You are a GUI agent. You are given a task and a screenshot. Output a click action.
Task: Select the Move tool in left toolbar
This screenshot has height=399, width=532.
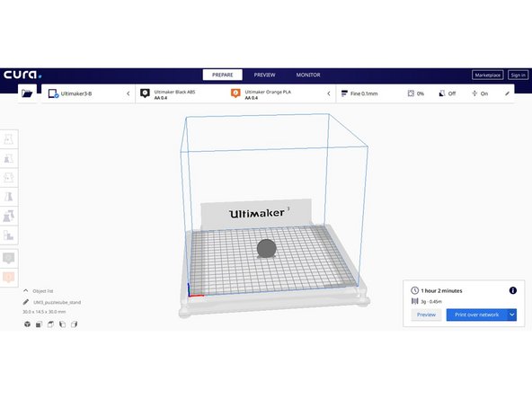8,139
